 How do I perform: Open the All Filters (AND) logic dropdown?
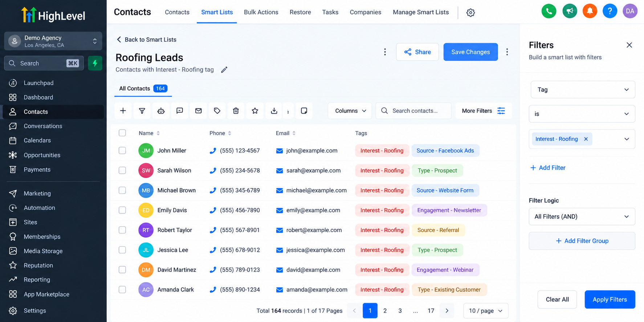582,217
